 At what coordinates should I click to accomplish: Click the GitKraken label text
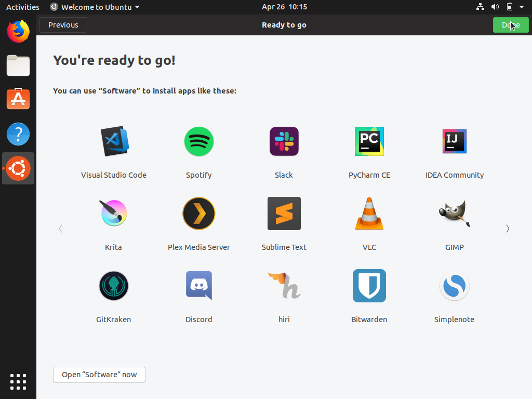pyautogui.click(x=114, y=320)
